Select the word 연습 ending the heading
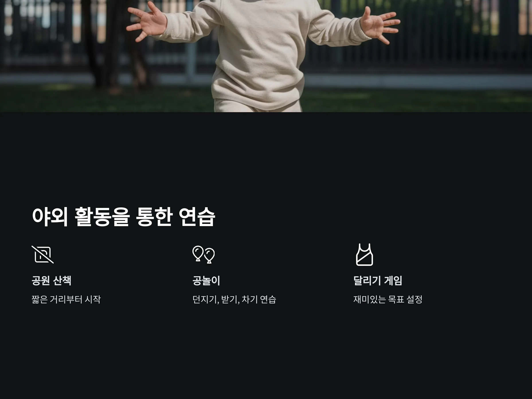This screenshot has width=532, height=399. click(197, 217)
